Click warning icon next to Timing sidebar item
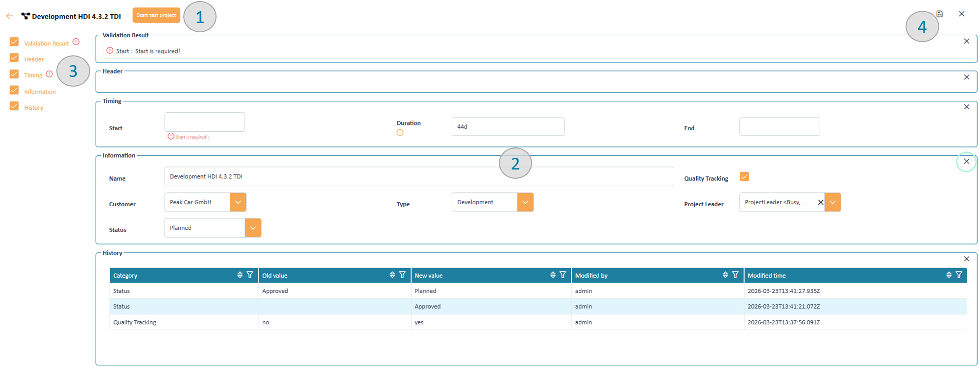This screenshot has height=386, width=980. tap(49, 74)
